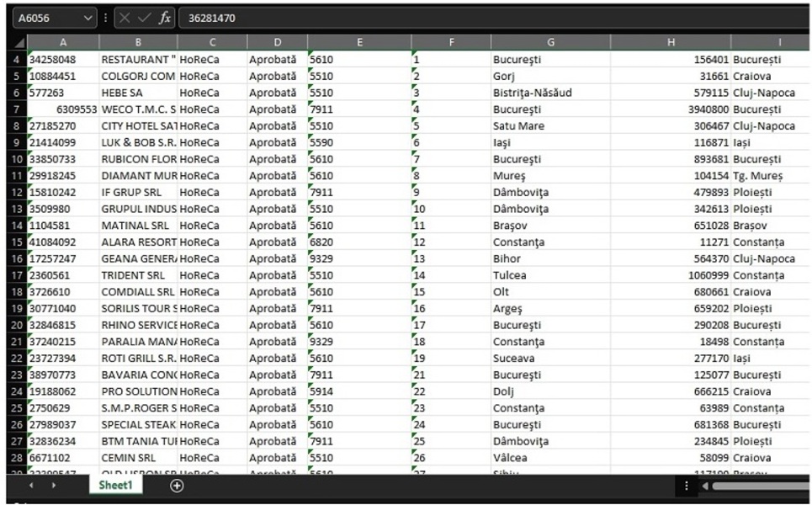The image size is (812, 505).
Task: Add a new sheet with plus icon
Action: pyautogui.click(x=177, y=486)
